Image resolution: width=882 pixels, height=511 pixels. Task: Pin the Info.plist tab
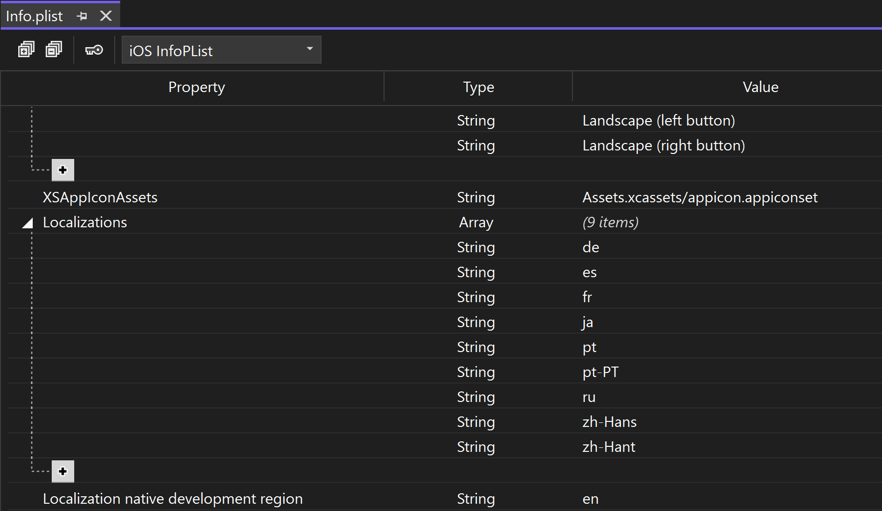82,16
